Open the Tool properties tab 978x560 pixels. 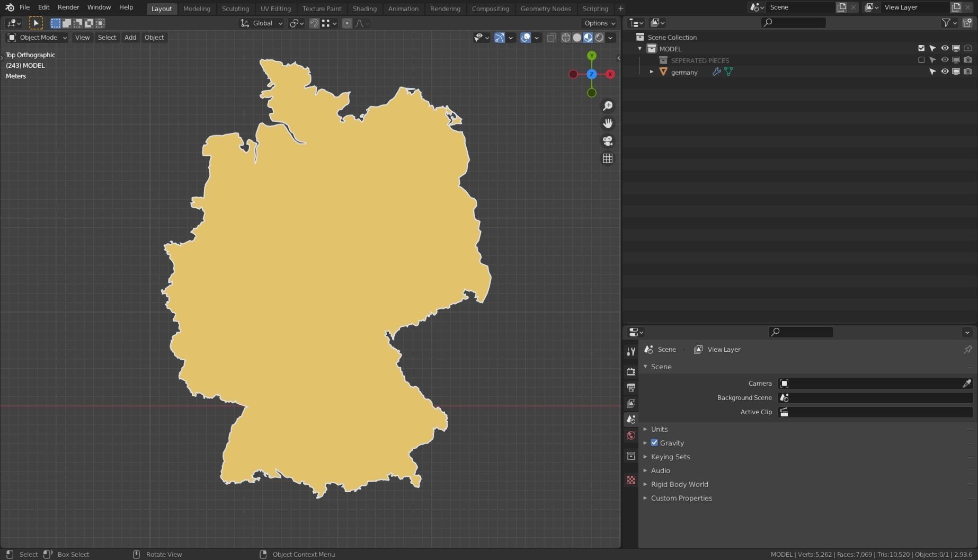point(631,352)
